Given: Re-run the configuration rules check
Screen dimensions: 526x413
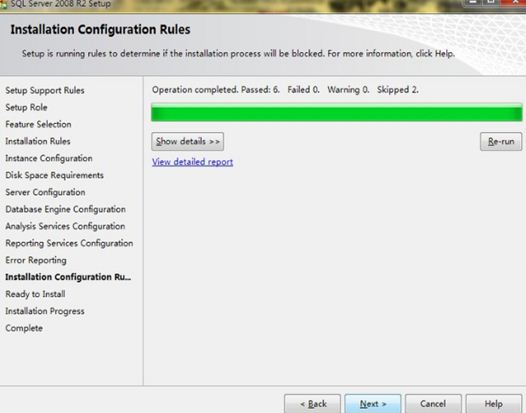Looking at the screenshot, I should coord(501,142).
